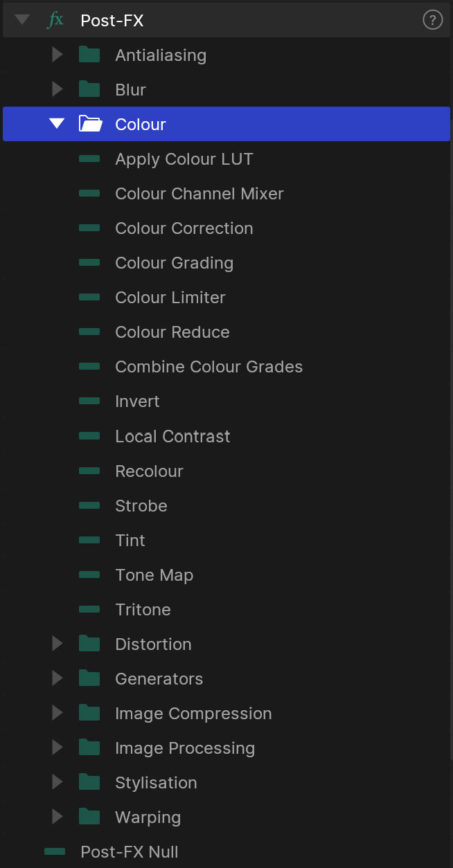Expand the Warping folder arrow

point(57,817)
